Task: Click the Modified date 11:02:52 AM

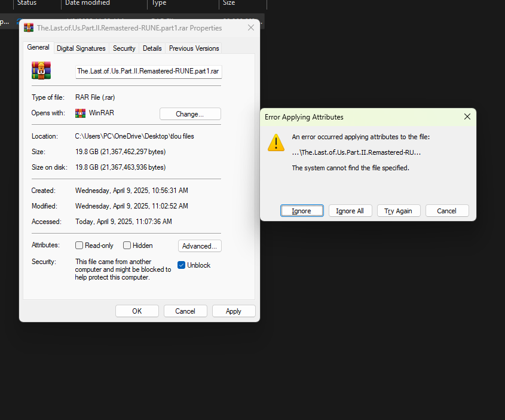Action: pyautogui.click(x=131, y=206)
